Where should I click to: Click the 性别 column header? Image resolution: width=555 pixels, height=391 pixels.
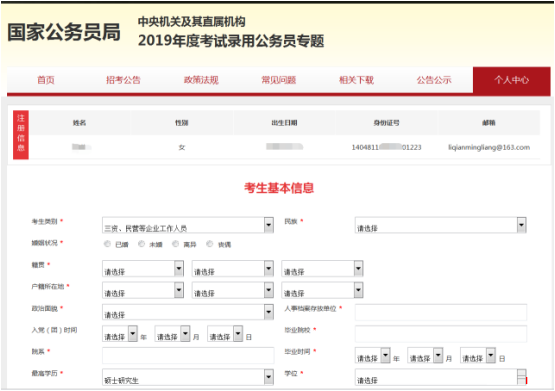click(182, 123)
